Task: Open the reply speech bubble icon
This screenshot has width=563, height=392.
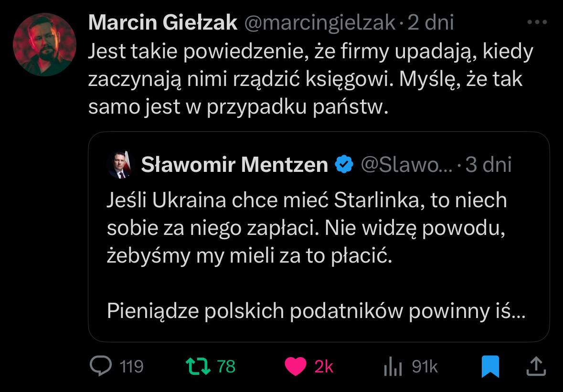Action: coord(101,366)
